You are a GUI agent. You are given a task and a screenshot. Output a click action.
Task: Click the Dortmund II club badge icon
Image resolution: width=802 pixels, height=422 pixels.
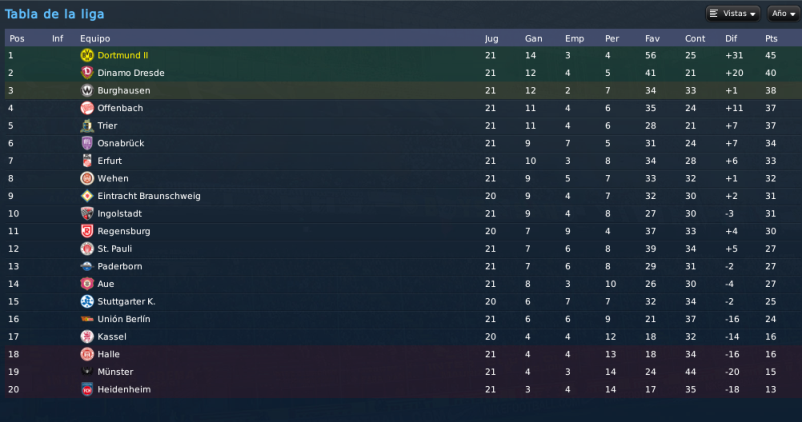[87, 55]
